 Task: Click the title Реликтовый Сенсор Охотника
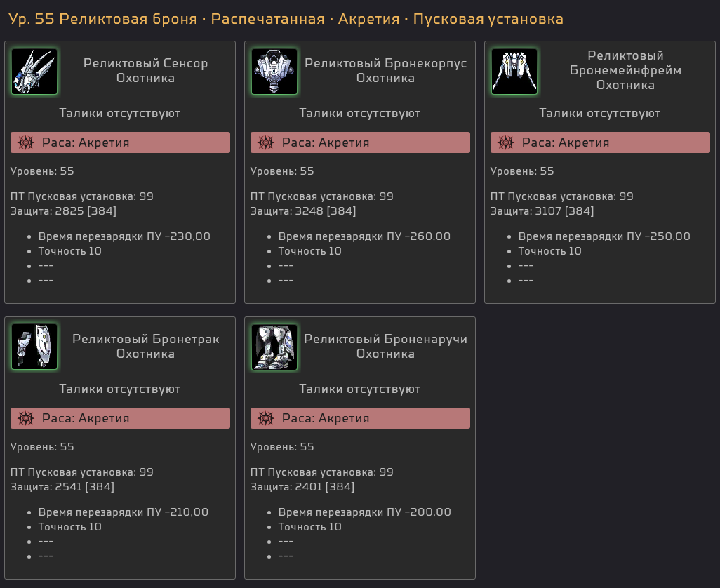coord(145,70)
